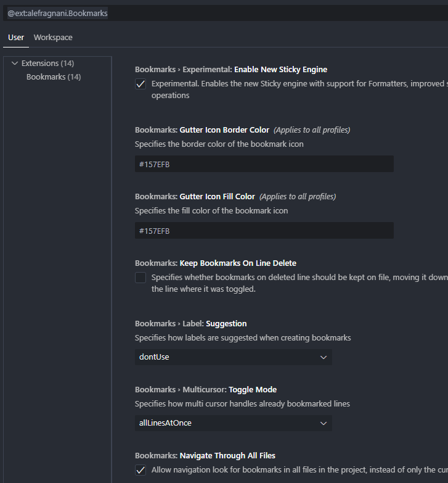Click '(Applies to all profiles)' next to Fill Color
Image resolution: width=448 pixels, height=483 pixels.
pyautogui.click(x=298, y=197)
